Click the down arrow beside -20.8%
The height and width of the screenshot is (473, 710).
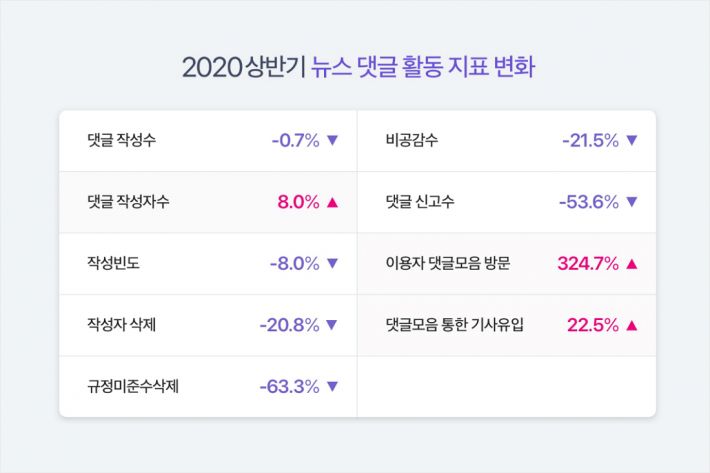click(x=333, y=325)
